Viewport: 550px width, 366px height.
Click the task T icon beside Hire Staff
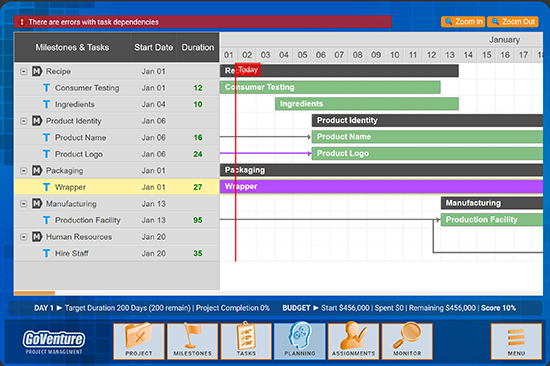tap(46, 253)
